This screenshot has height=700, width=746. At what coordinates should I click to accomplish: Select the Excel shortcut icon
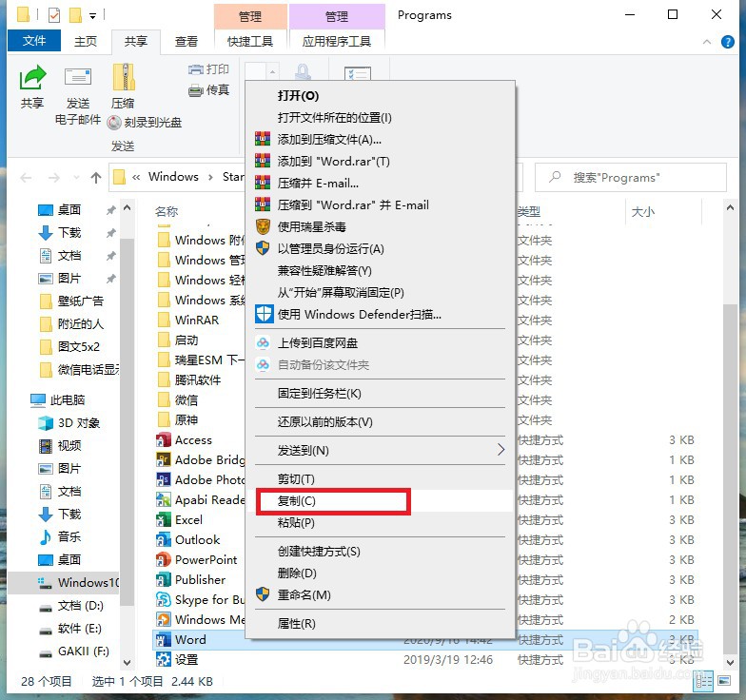click(x=164, y=519)
